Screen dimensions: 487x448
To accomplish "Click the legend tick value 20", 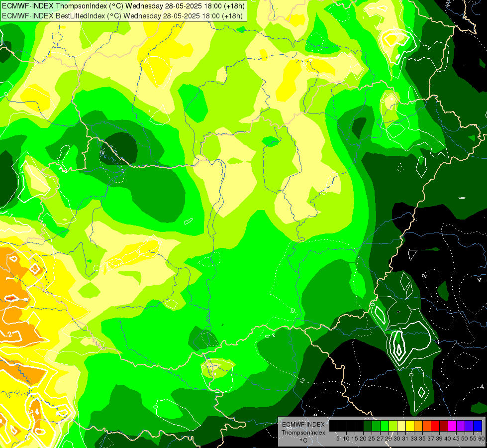I will [363, 439].
